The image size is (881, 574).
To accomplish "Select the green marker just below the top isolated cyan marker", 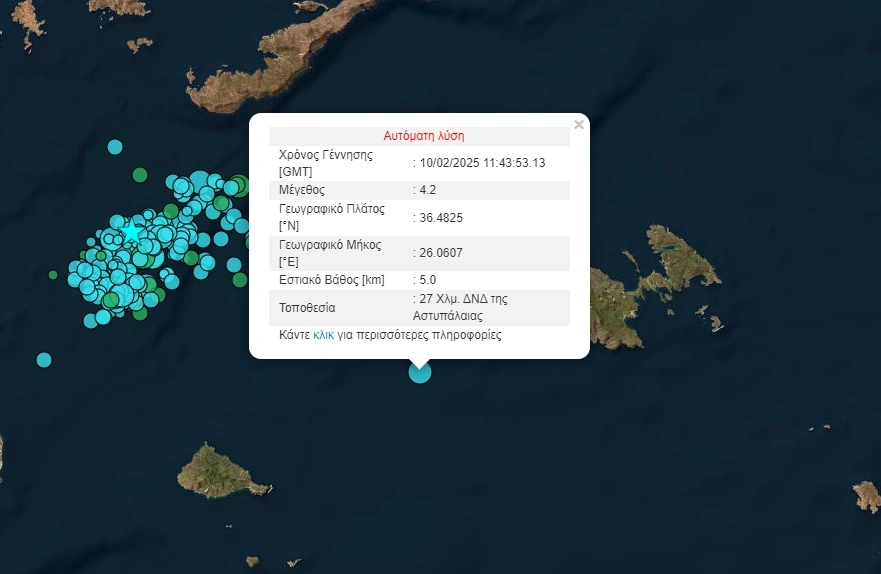I will tap(140, 175).
